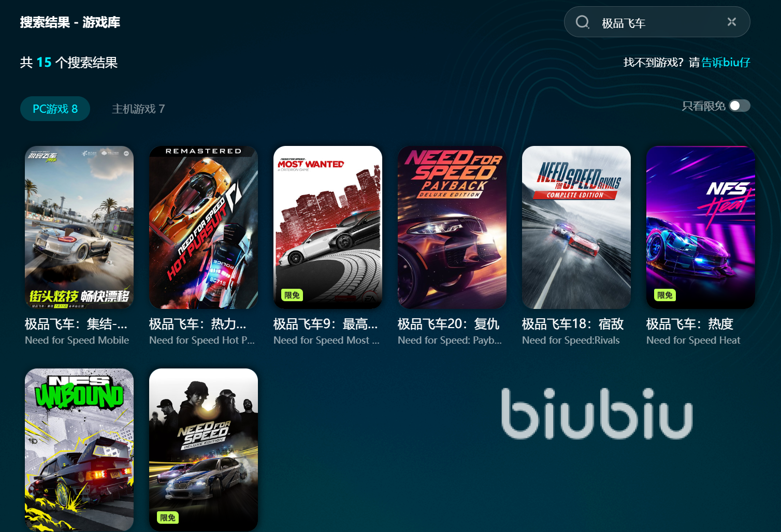This screenshot has height=532, width=781.
Task: Switch to 主机游戏 7 tab
Action: 138,109
